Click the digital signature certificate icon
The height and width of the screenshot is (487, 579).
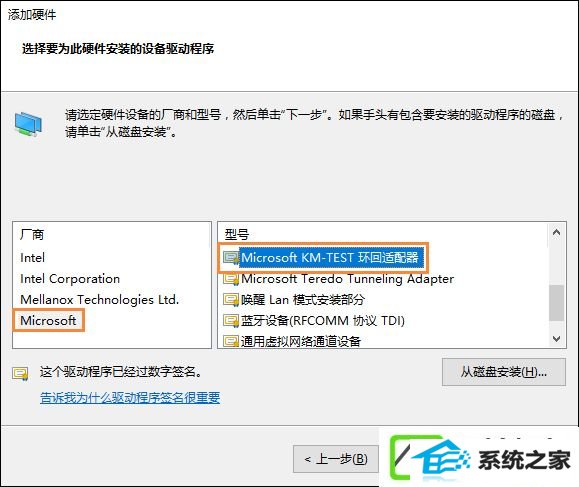point(20,374)
